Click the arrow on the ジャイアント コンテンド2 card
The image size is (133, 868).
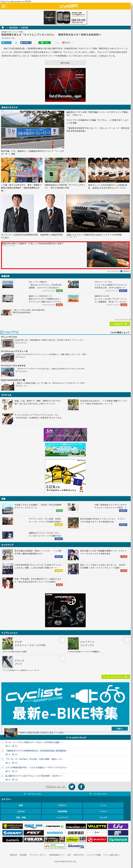pos(127,640)
